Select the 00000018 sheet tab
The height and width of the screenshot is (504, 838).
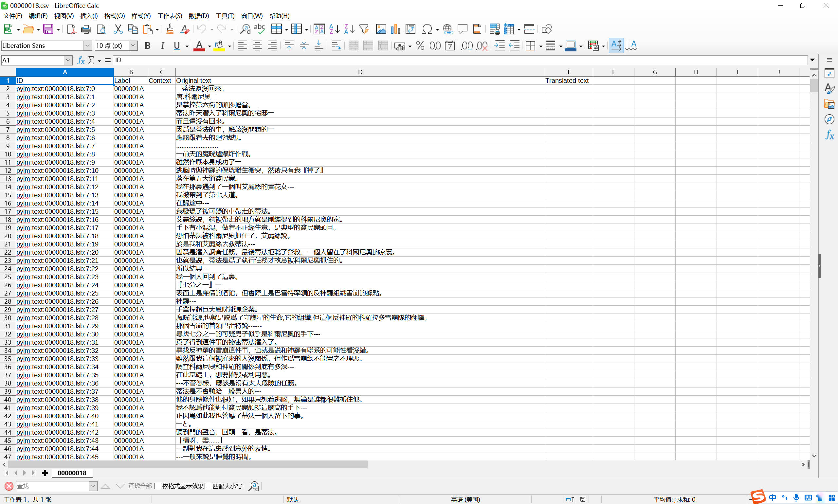pyautogui.click(x=72, y=473)
